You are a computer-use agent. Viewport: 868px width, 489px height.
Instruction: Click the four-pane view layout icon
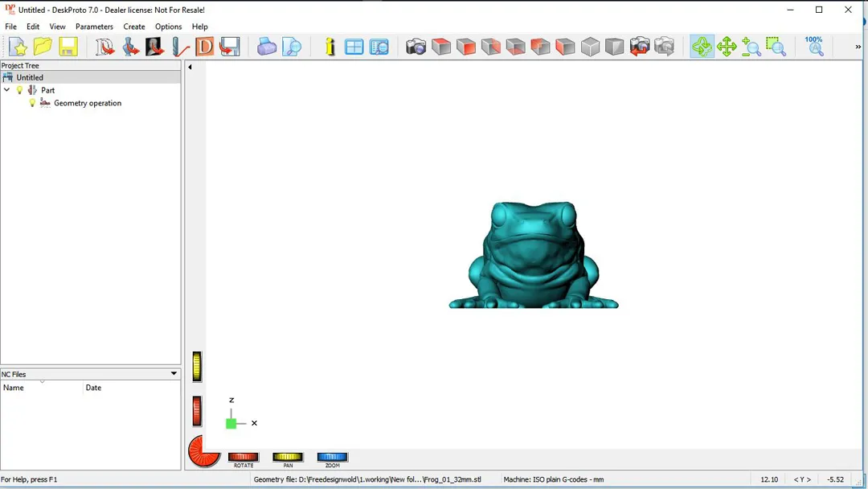tap(354, 47)
